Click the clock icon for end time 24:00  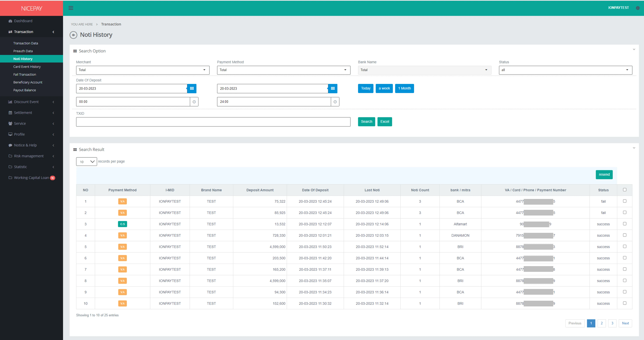tap(335, 102)
